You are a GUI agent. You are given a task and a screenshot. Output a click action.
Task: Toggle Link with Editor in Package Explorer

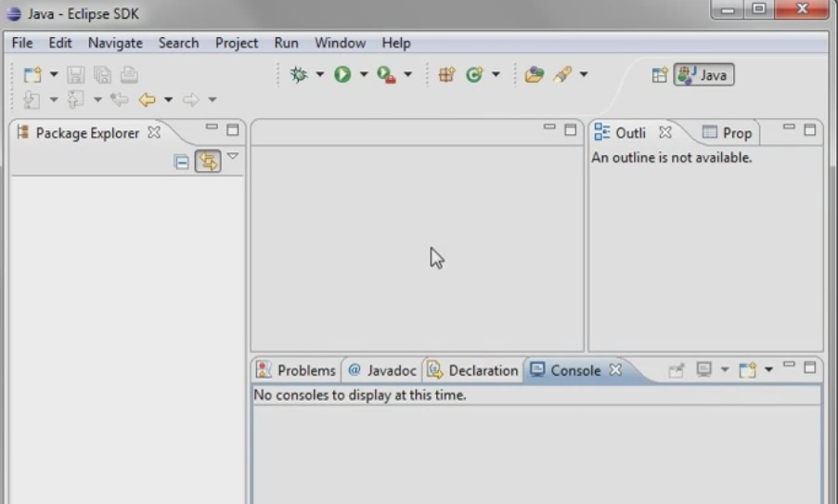pyautogui.click(x=208, y=161)
